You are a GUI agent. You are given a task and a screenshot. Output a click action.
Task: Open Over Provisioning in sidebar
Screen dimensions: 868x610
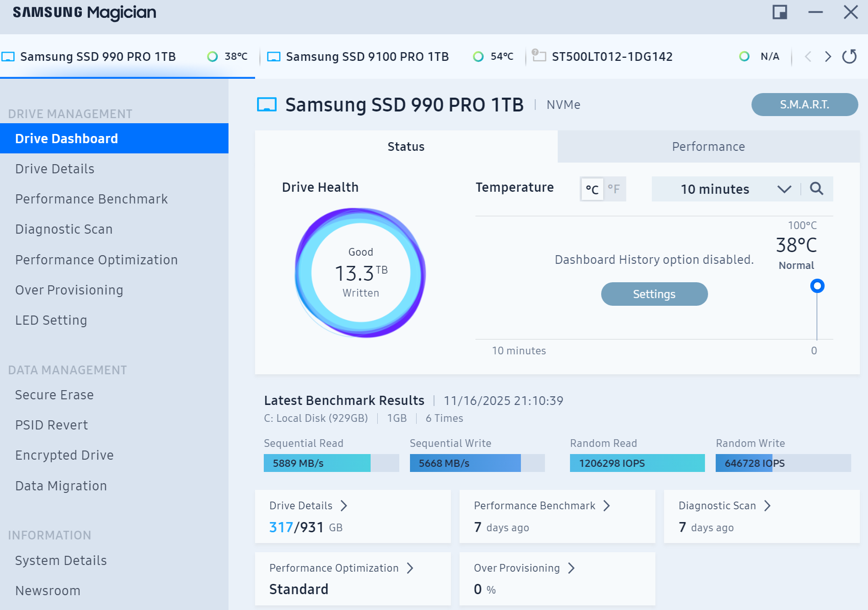[114, 290]
